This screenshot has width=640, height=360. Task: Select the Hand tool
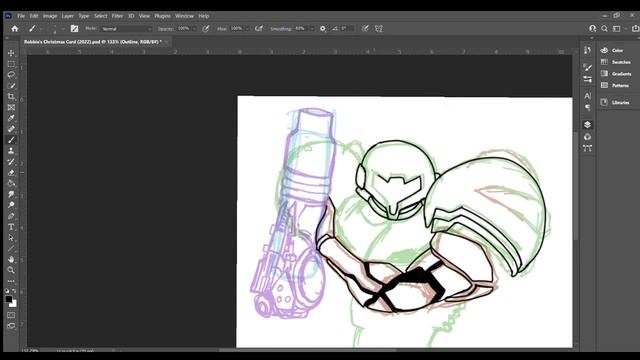pos(11,259)
